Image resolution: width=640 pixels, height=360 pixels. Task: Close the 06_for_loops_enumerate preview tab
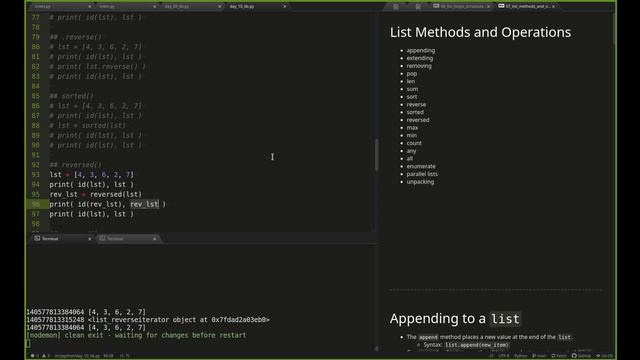(x=488, y=7)
